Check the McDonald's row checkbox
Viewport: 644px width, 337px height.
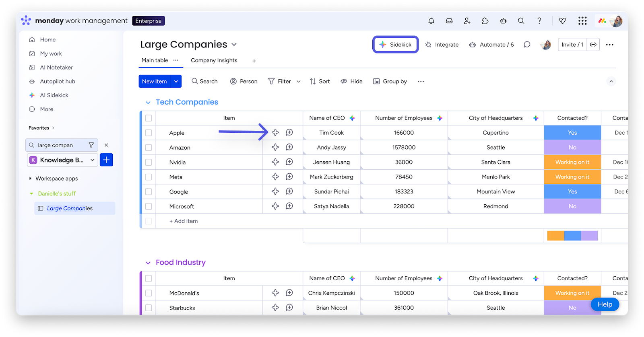149,293
